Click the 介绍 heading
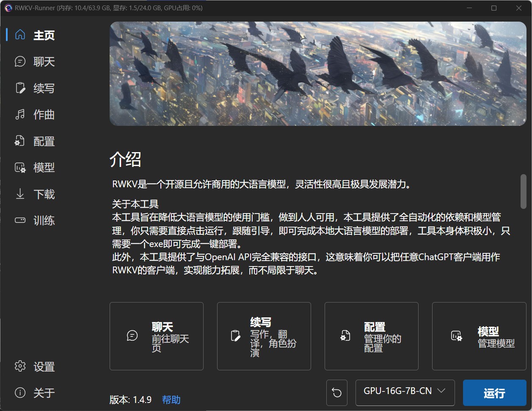 click(125, 159)
